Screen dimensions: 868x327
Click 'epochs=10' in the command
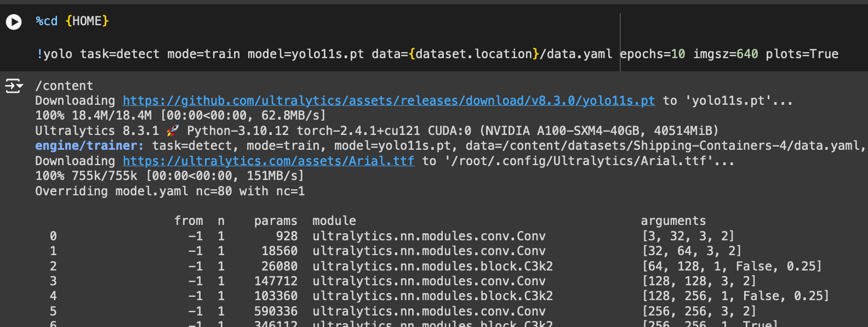(x=653, y=54)
